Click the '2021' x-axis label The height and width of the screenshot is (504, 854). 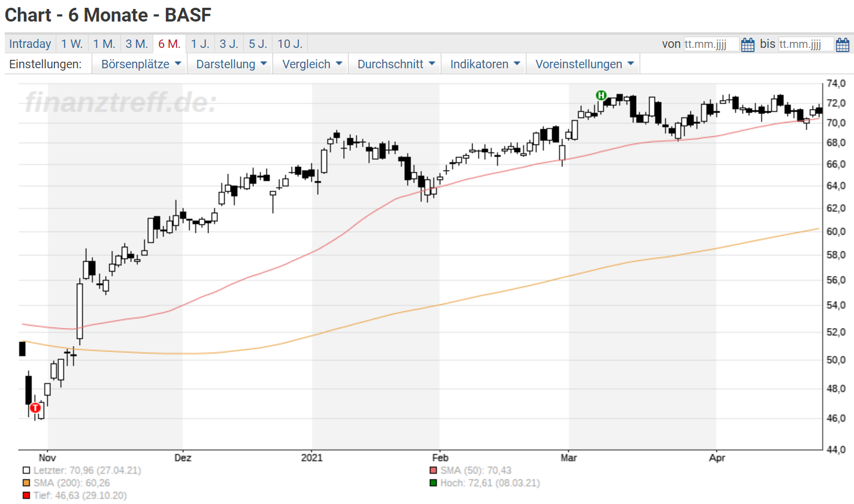pos(311,458)
